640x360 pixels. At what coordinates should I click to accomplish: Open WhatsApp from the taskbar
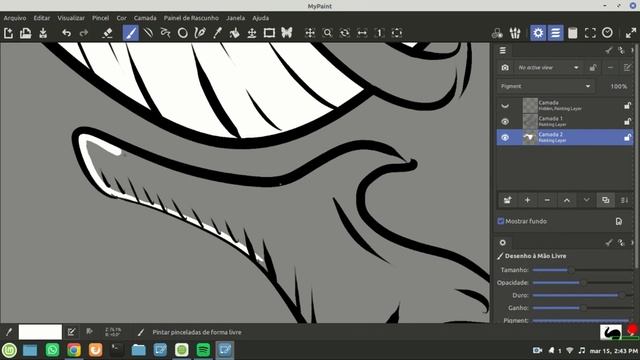52,350
